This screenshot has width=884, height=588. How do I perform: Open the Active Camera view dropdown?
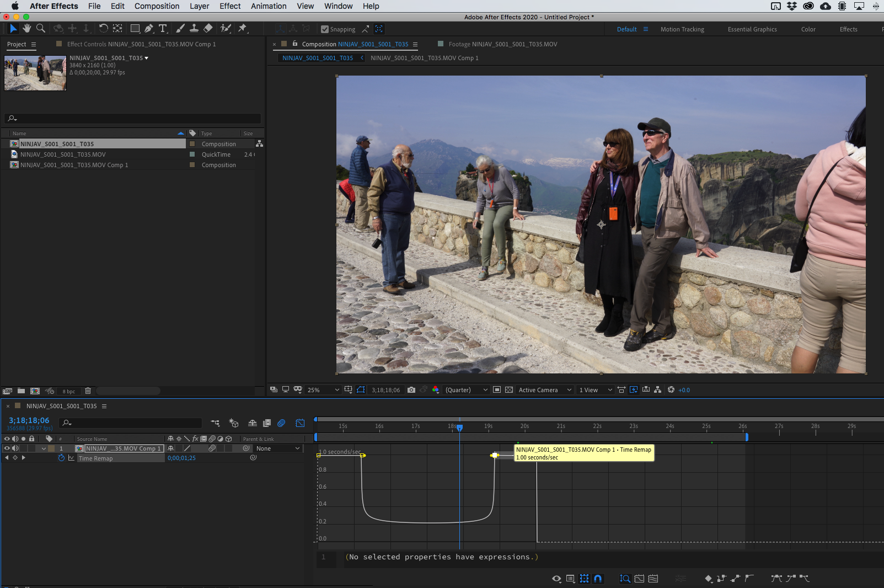[543, 389]
